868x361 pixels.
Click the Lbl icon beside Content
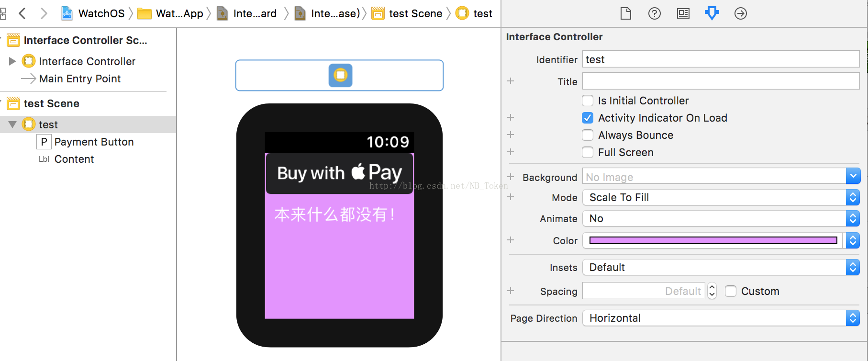tap(44, 159)
